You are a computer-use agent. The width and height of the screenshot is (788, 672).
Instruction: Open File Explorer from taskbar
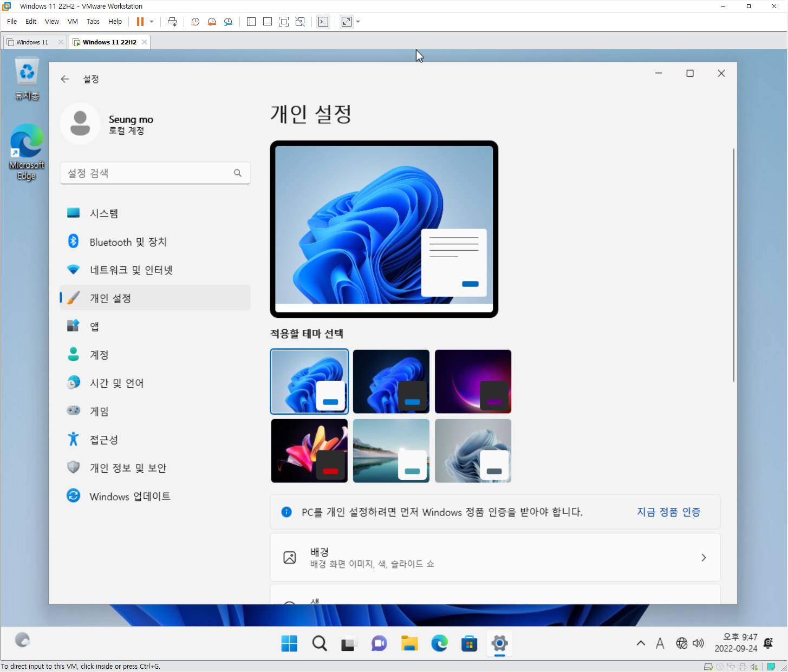coord(409,643)
